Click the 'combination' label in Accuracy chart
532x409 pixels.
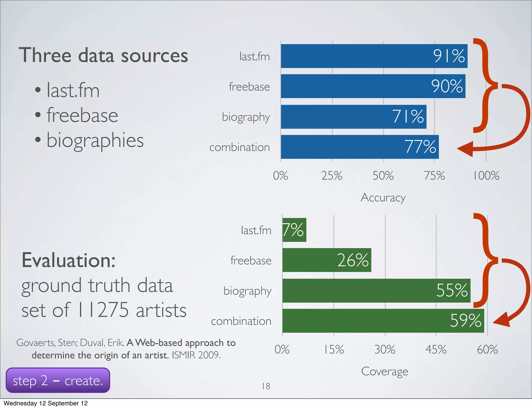[240, 147]
